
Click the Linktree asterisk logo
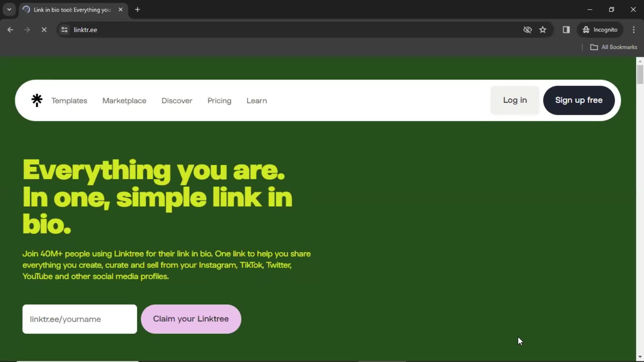click(37, 100)
